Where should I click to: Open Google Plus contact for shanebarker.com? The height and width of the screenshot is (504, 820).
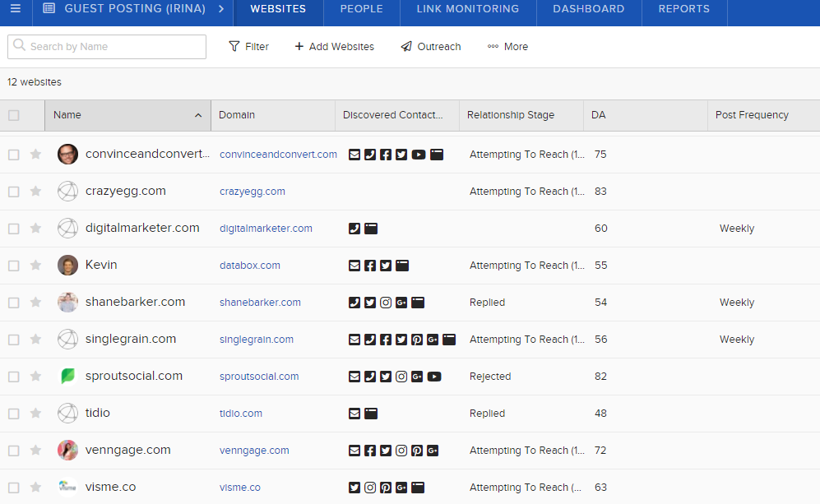(x=401, y=303)
